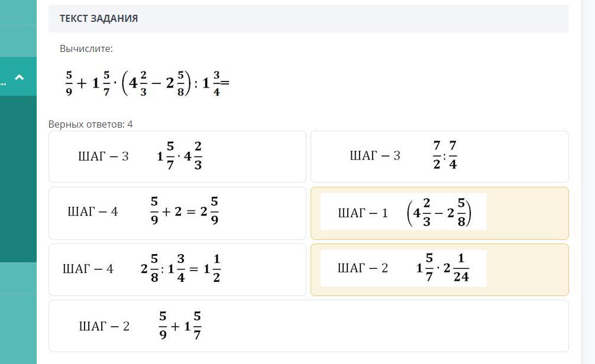Select answer ШАГ – 3 with 7/2 : 7/4
The height and width of the screenshot is (364, 595).
(439, 157)
